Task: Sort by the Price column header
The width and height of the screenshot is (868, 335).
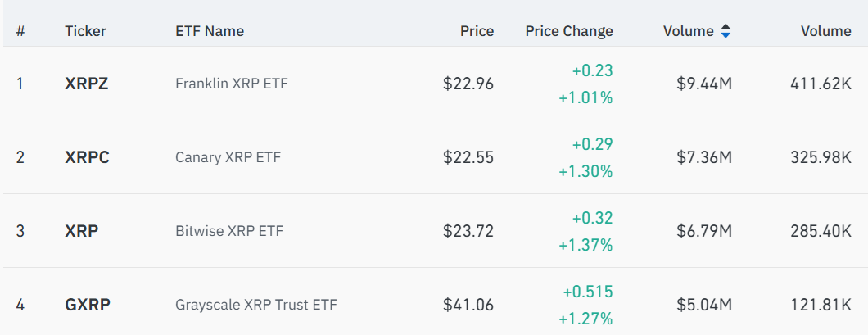Action: click(477, 31)
